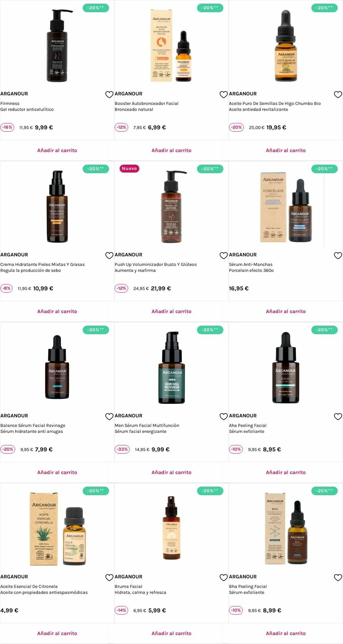Add Bruma Facial to the cart
The image size is (343, 644).
pos(171,633)
